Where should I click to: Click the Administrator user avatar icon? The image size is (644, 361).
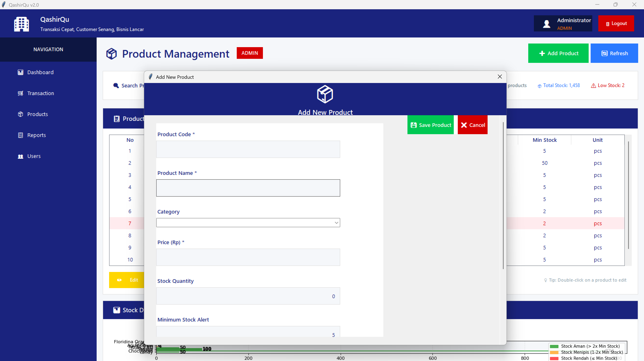click(x=547, y=24)
